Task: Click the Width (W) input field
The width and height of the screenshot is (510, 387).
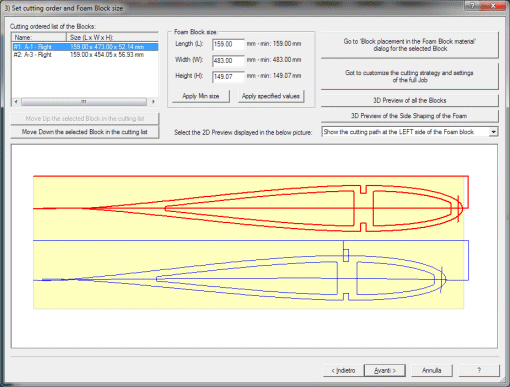Action: pyautogui.click(x=228, y=60)
